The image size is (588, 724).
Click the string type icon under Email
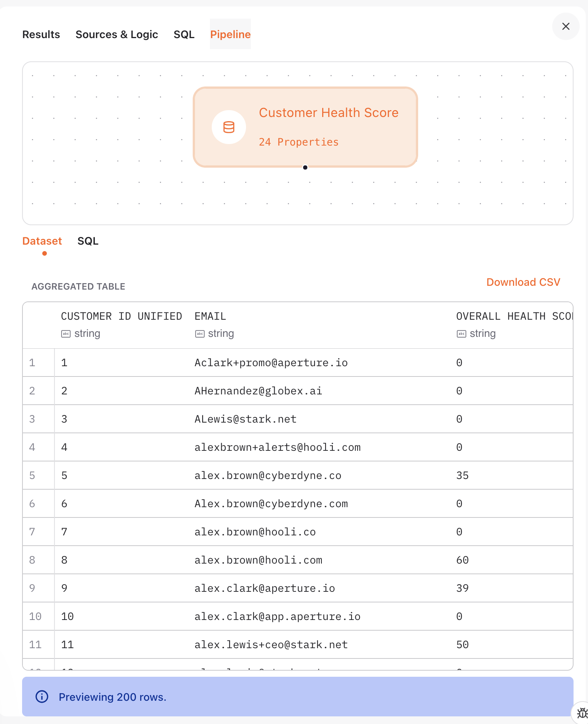click(200, 334)
